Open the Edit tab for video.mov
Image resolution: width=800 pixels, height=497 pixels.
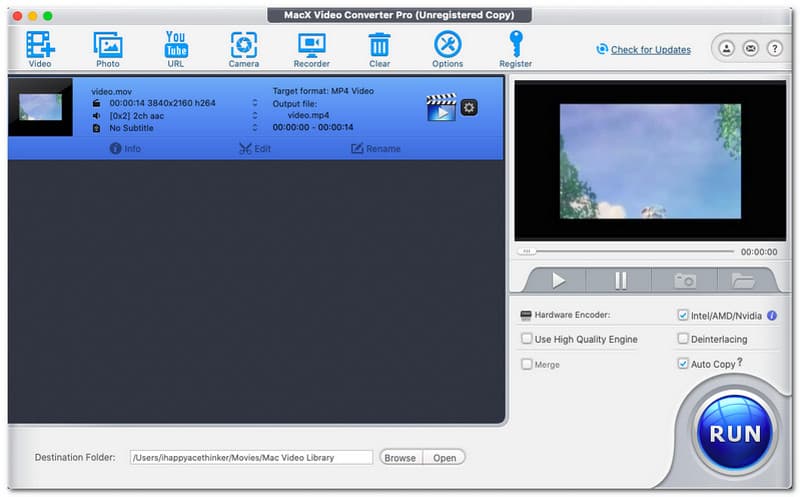click(255, 149)
